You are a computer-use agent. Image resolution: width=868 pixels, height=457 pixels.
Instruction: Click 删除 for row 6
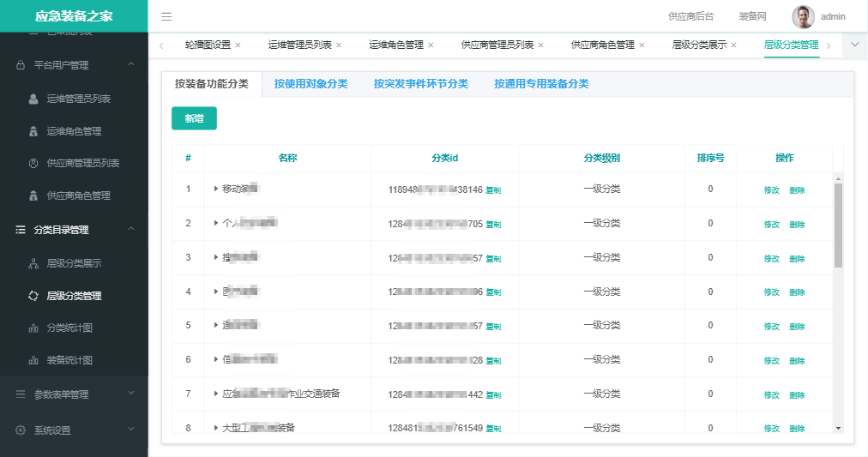[x=797, y=361]
